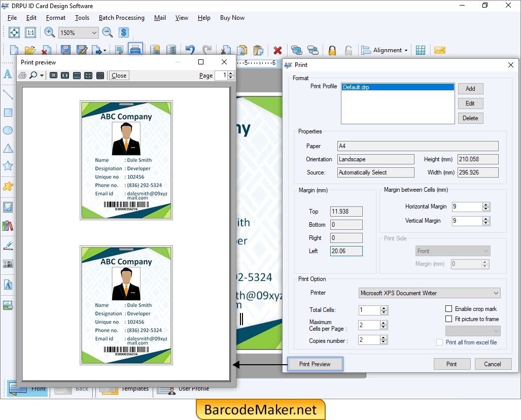Click the Zoom In magnifier
Viewport: 521px width, 420px height.
pyautogui.click(x=50, y=32)
